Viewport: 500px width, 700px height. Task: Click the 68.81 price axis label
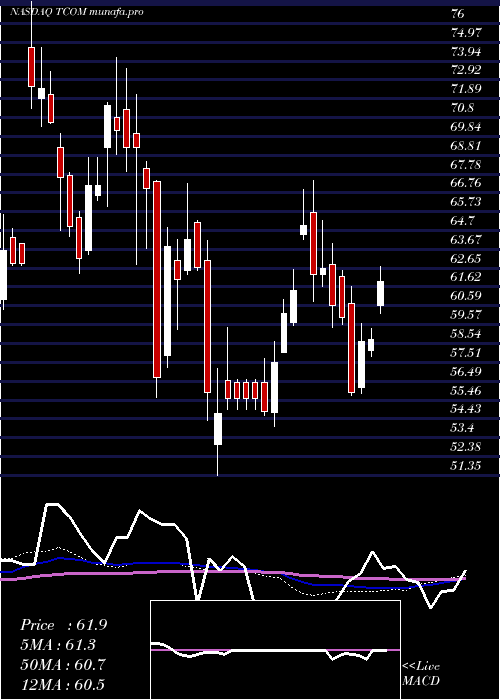467,146
